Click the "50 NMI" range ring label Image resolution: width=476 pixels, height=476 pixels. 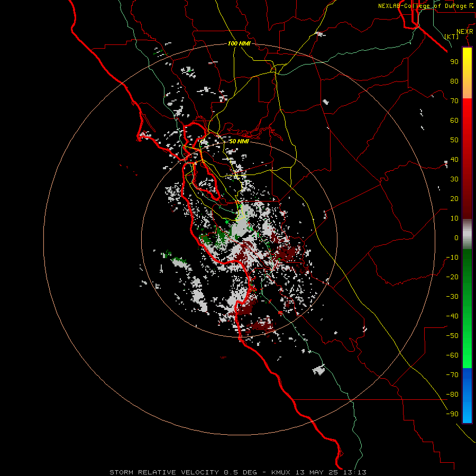239,141
